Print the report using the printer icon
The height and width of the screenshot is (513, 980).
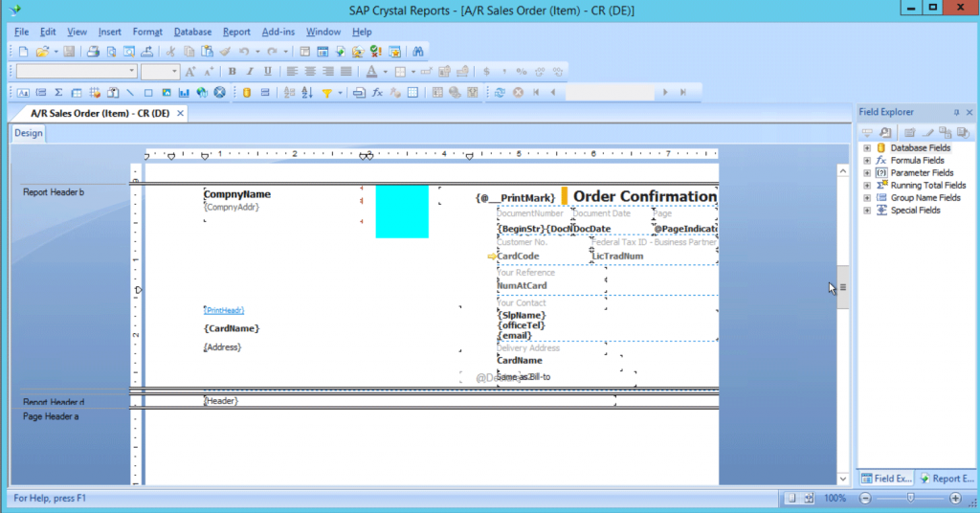tap(93, 52)
